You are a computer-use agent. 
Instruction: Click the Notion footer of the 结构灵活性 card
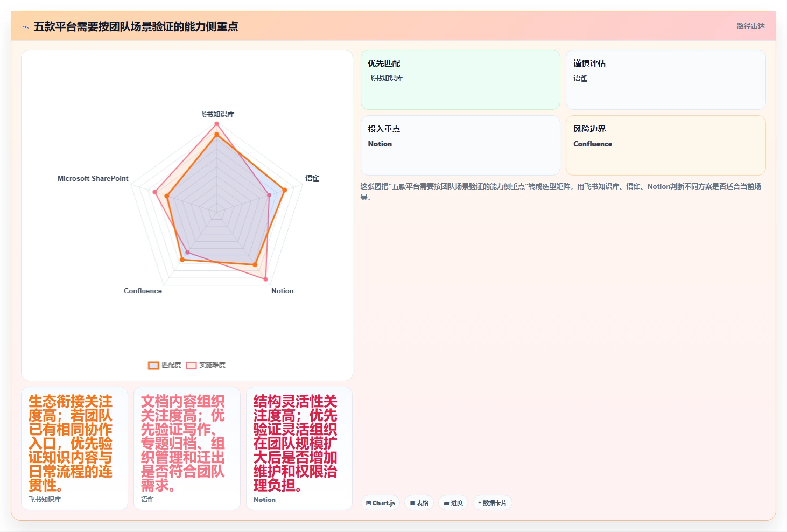pyautogui.click(x=264, y=500)
